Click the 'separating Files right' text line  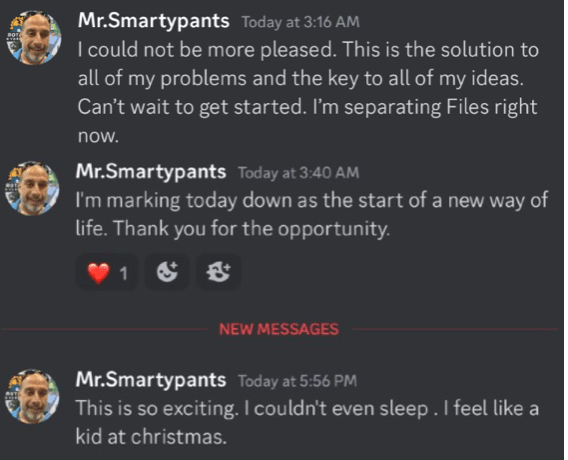440,107
